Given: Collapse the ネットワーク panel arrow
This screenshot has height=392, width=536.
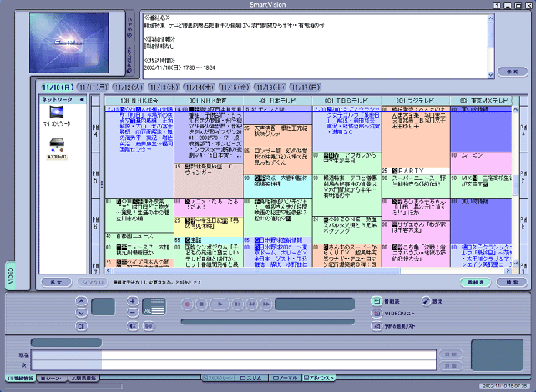Looking at the screenshot, I should [x=82, y=99].
